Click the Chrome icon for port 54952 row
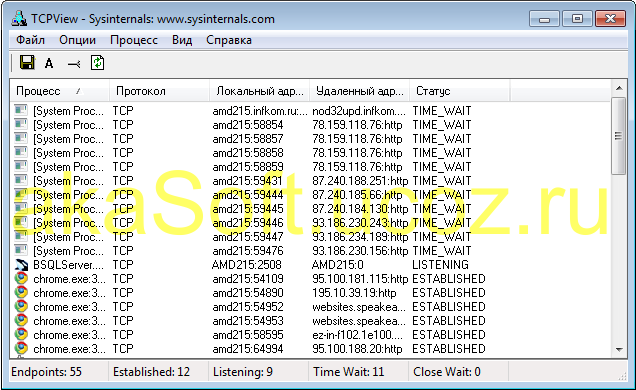The image size is (636, 390). tap(21, 306)
